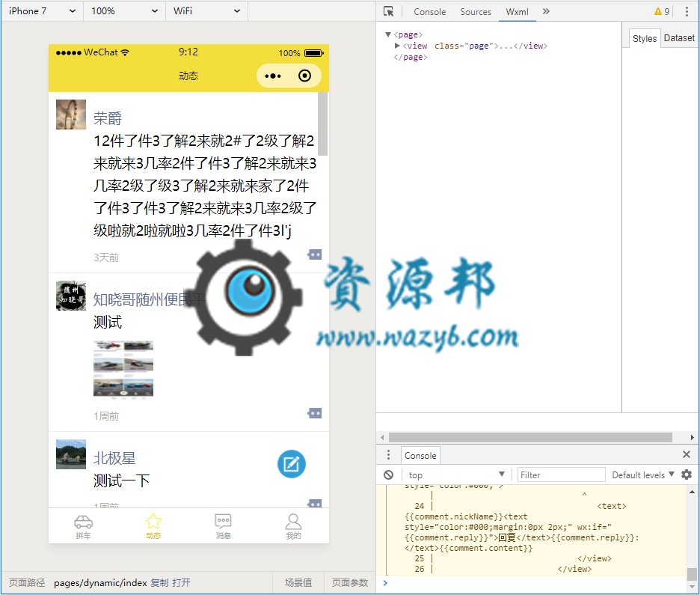Click the 3天前 timestamp

[x=106, y=257]
